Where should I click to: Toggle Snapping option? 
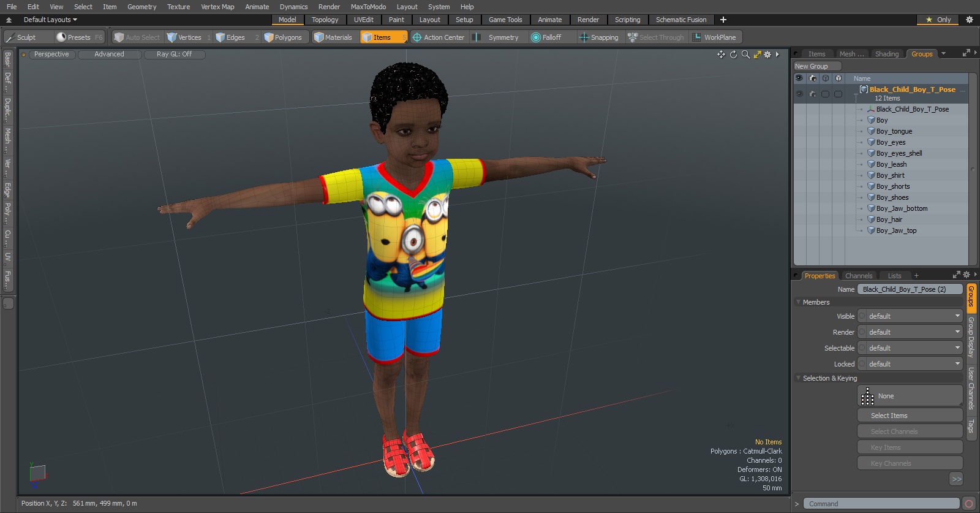(x=599, y=37)
